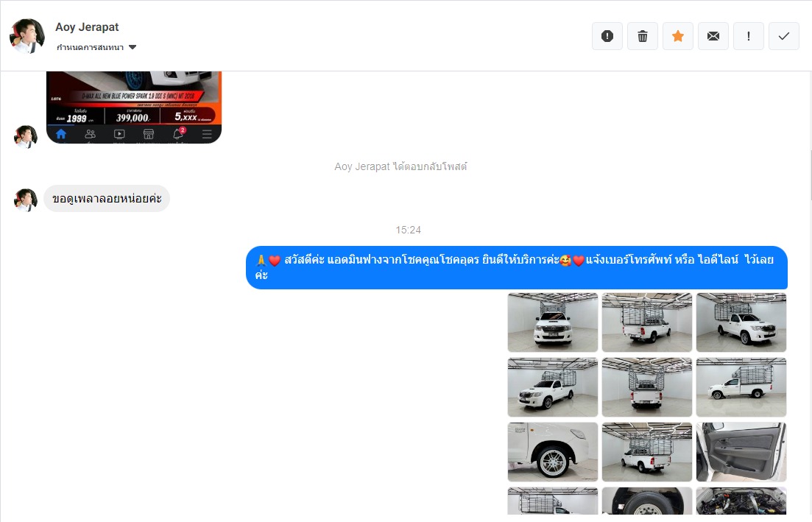
Task: Open first-row middle rear-angle truck photo
Action: 647,322
